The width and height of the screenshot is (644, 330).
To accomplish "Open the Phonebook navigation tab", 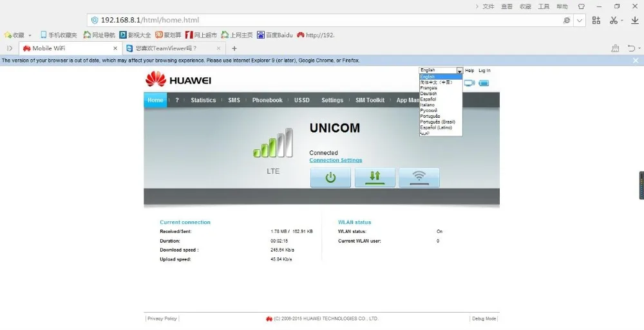I will click(267, 100).
